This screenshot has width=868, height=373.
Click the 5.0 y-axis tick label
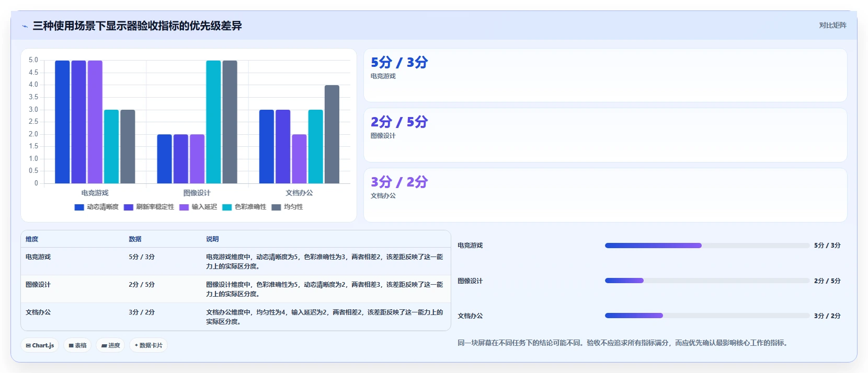click(33, 60)
